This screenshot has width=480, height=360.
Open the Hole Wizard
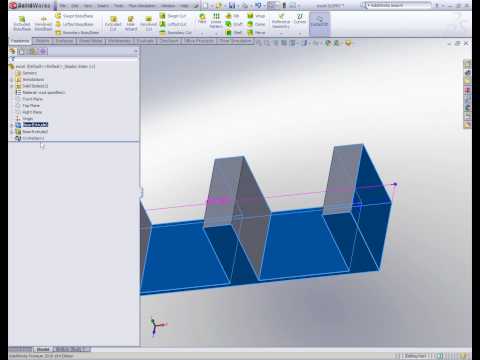pos(131,23)
